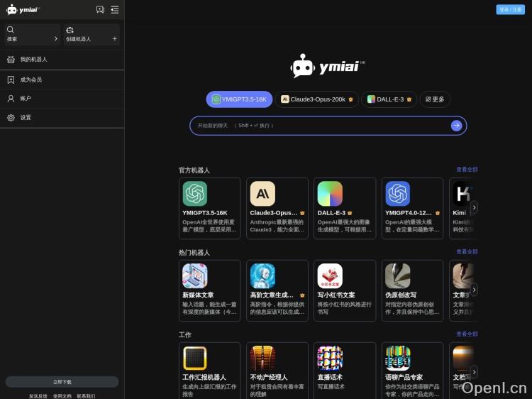Click the YMIGPT3.5-16K card title text
The width and height of the screenshot is (532, 399).
click(x=204, y=213)
